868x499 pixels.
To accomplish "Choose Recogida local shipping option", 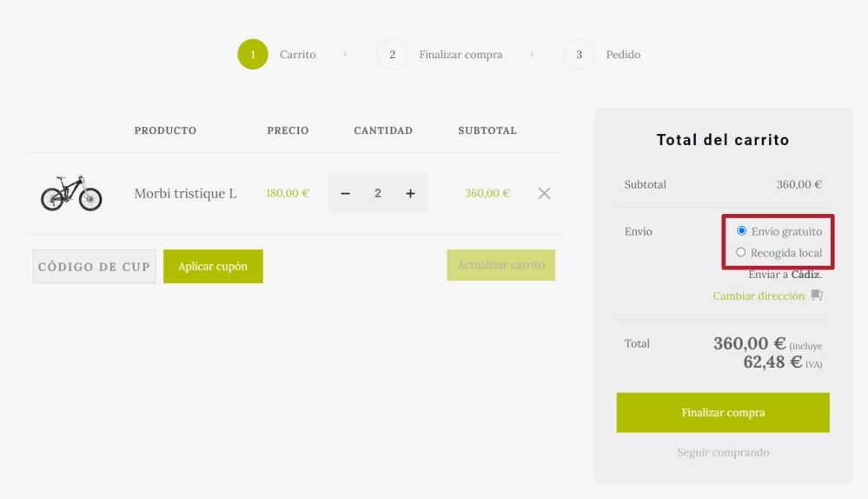I will 741,253.
